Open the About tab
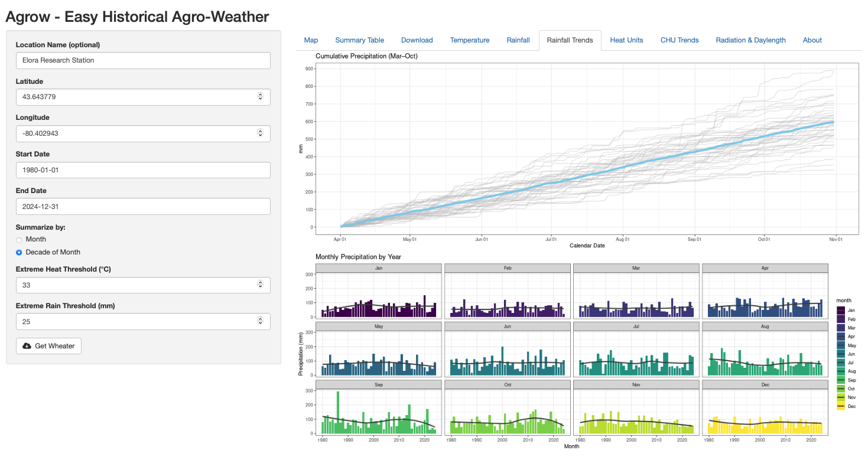 click(812, 40)
